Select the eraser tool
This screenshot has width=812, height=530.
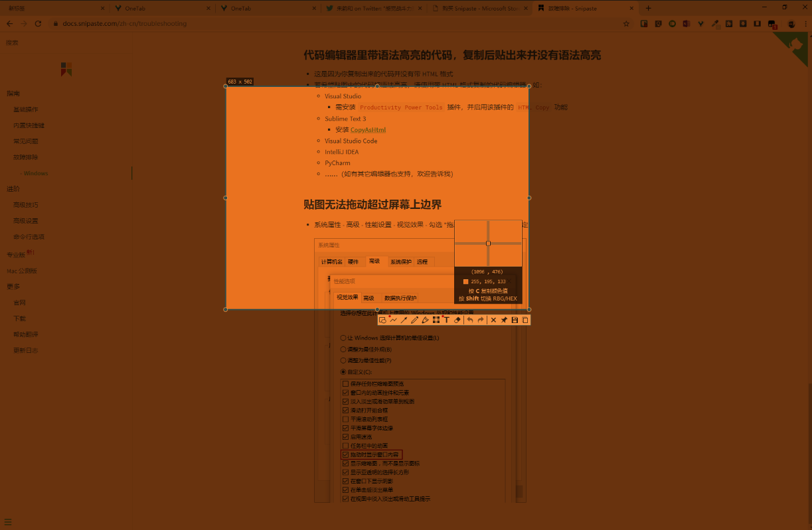point(457,320)
